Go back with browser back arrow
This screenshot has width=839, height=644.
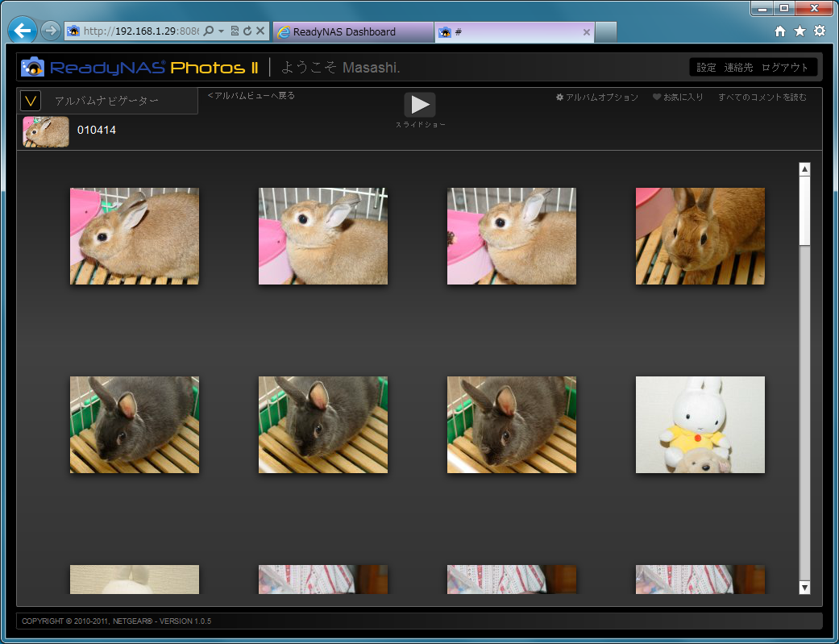(23, 31)
